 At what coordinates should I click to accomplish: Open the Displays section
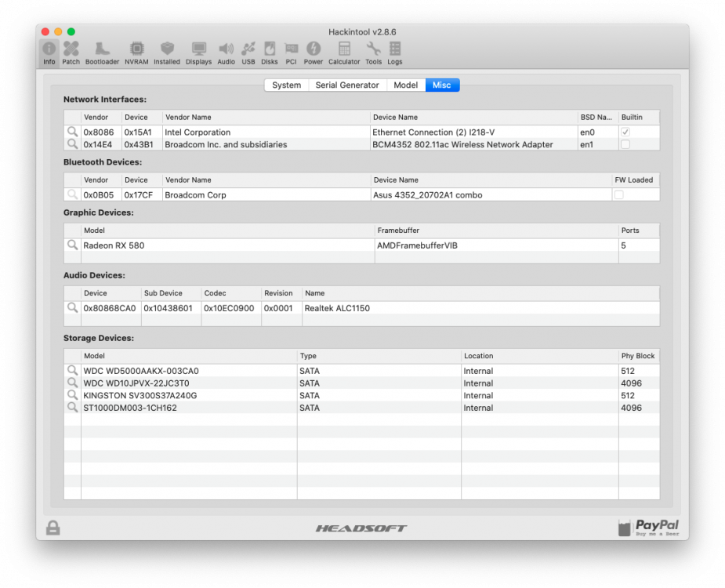click(x=199, y=53)
